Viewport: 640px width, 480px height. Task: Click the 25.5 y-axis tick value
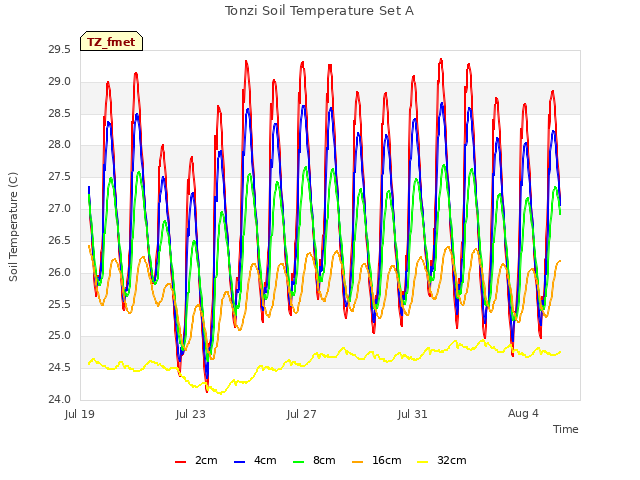[x=60, y=304]
